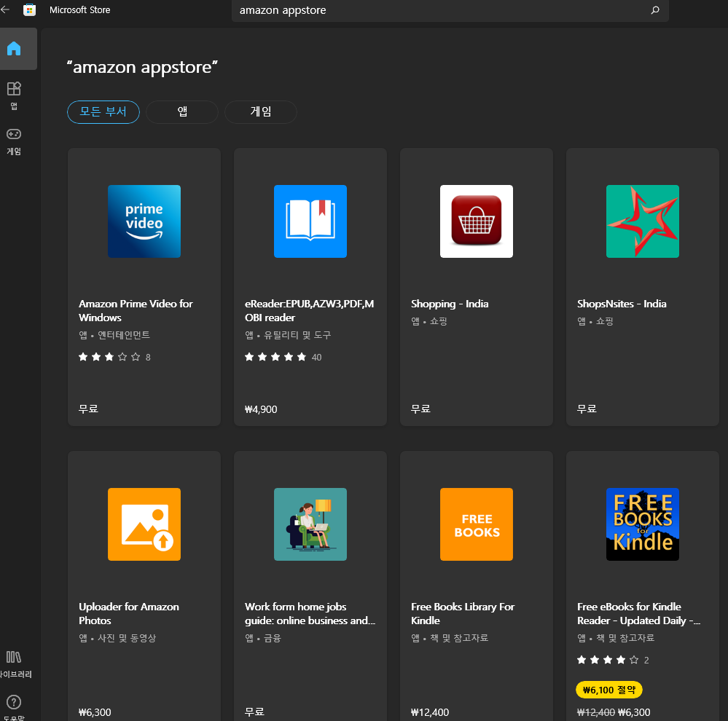Open Free Books Library For Kindle title
Screen dimensions: 728x721
(x=463, y=613)
